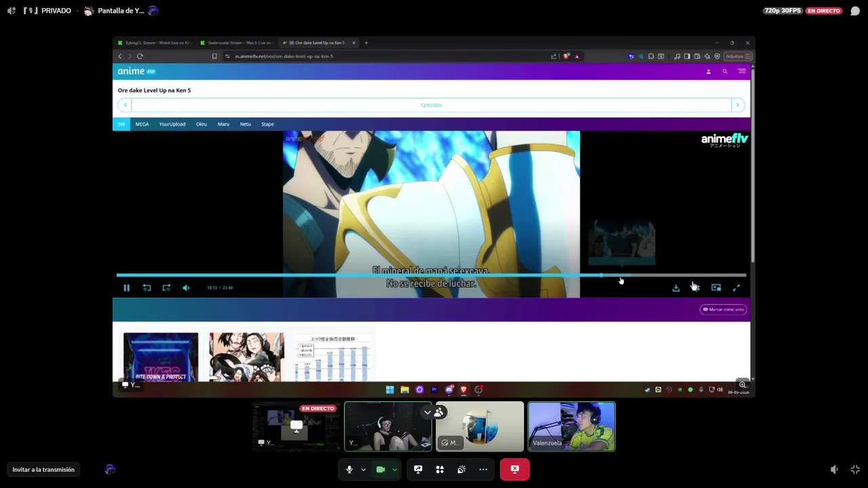This screenshot has width=868, height=488.
Task: Click the animeflv logo in header
Action: coord(136,71)
